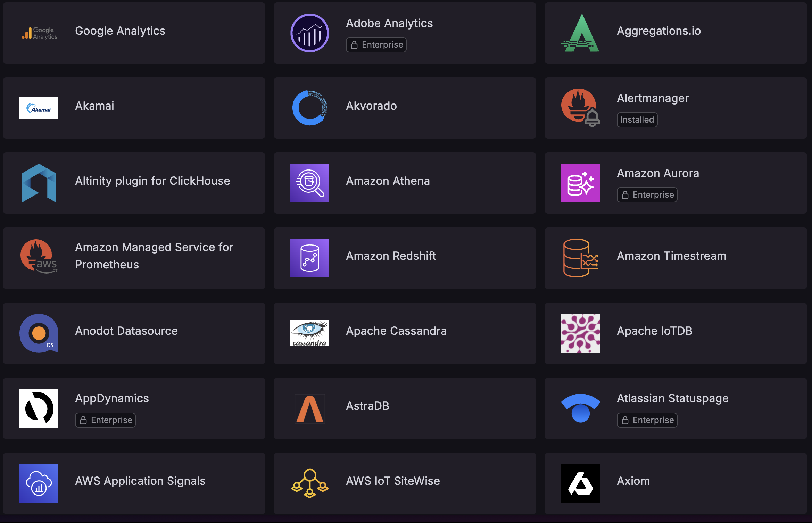Click the Installed badge under Alertmanager
Screen dimensions: 812x523
637,120
